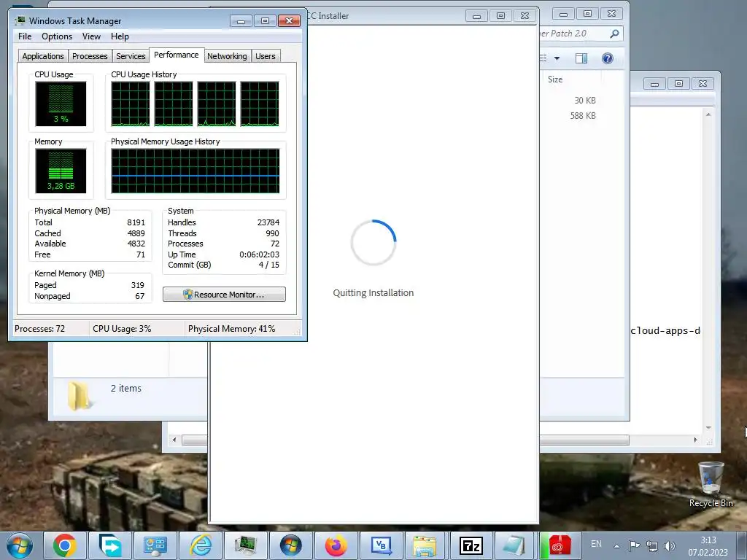Screen dimensions: 747x560
Task: Open Task Manager's Options menu
Action: [x=57, y=36]
